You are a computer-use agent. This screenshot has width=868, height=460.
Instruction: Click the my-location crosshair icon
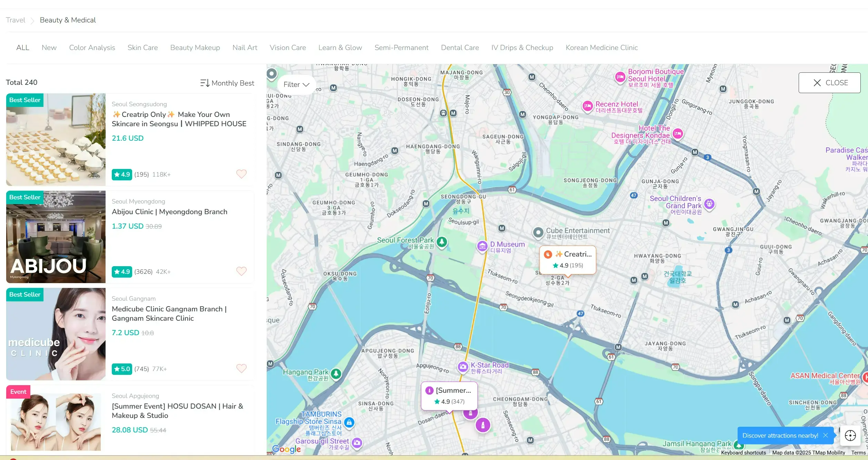[850, 436]
